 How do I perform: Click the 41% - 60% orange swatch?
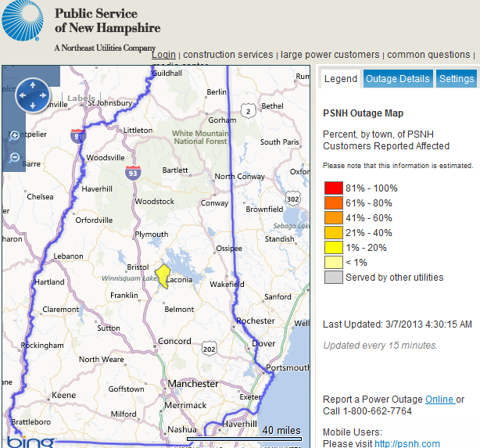[x=333, y=217]
